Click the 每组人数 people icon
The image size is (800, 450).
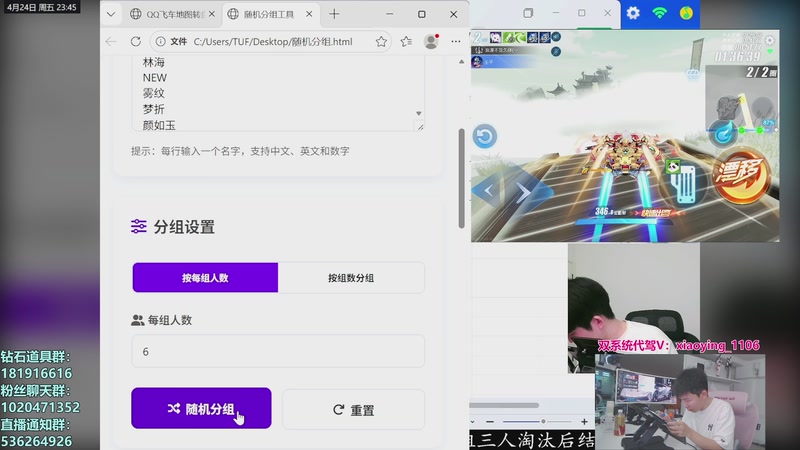click(137, 320)
